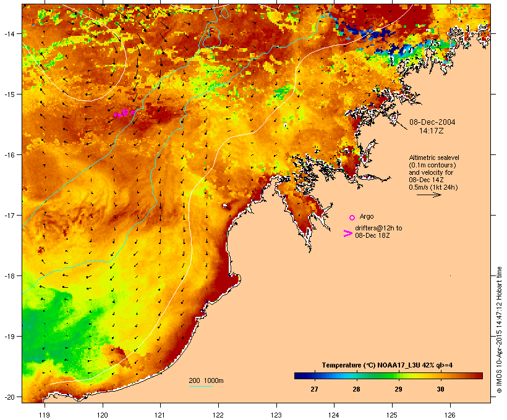
Task: Click the Temperature NOAA17_L3U colorbar title
Action: pos(387,365)
